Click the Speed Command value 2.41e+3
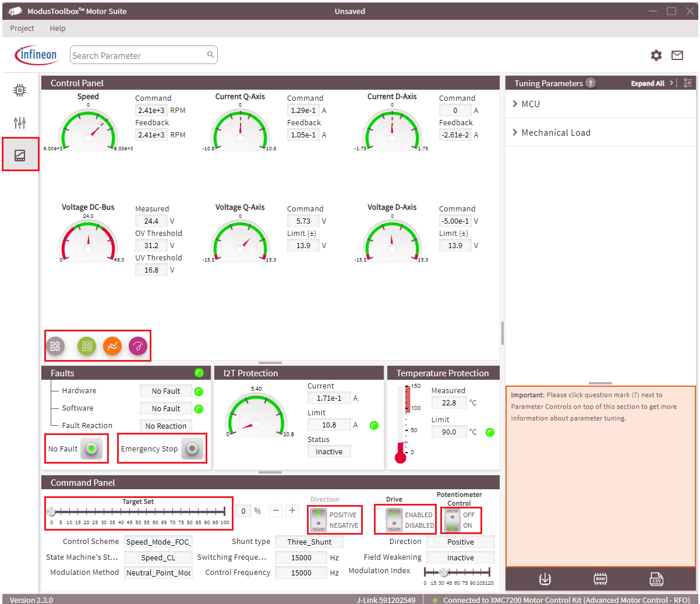This screenshot has width=700, height=604. 151,110
